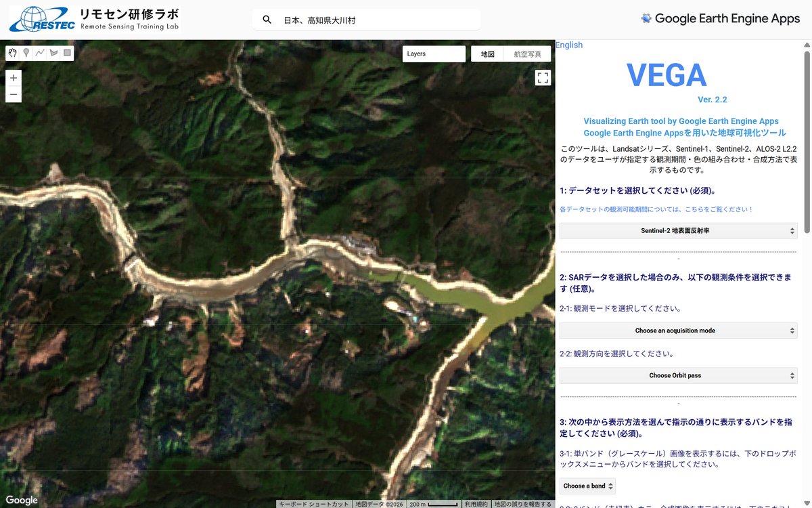
Task: Zoom in on the map
Action: 14,78
